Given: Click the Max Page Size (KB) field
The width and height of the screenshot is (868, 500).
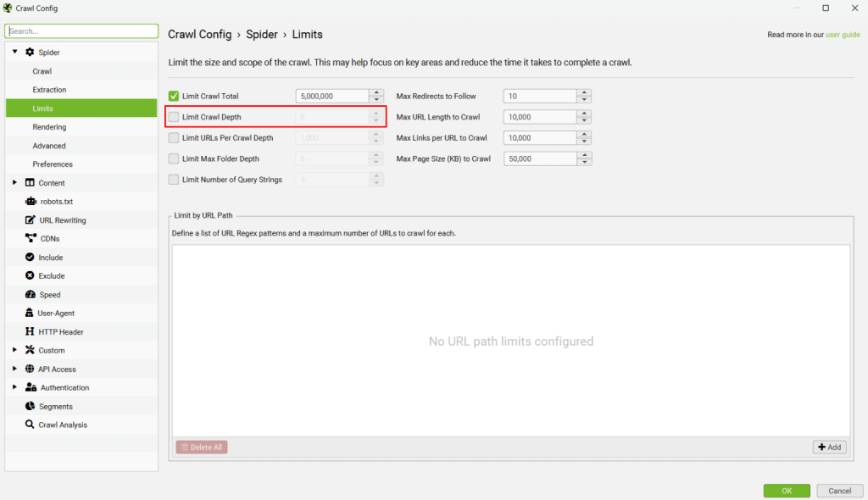Looking at the screenshot, I should pos(540,159).
